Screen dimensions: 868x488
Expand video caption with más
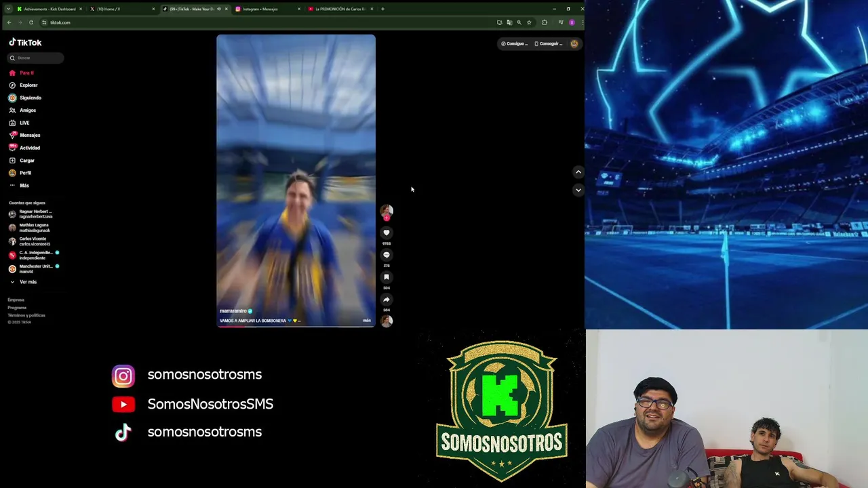coord(367,321)
